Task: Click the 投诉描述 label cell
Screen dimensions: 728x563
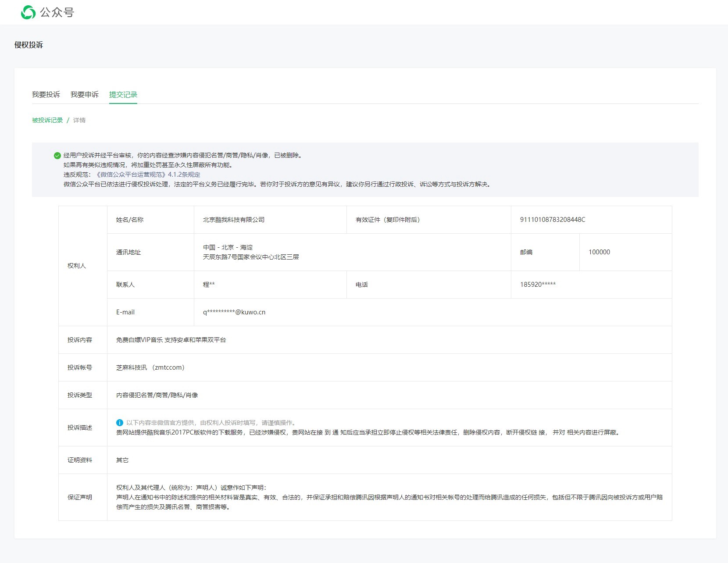Action: pyautogui.click(x=83, y=428)
